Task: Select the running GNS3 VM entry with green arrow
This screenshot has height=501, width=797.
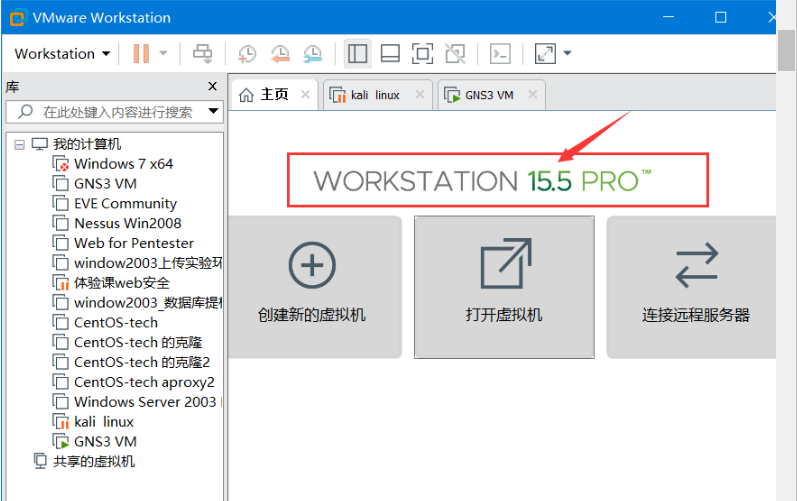Action: pos(105,442)
